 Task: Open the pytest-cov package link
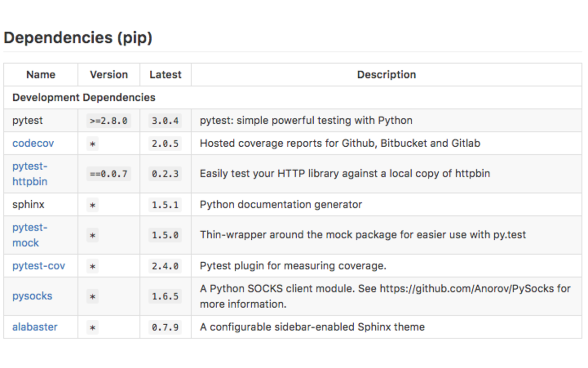tap(39, 266)
